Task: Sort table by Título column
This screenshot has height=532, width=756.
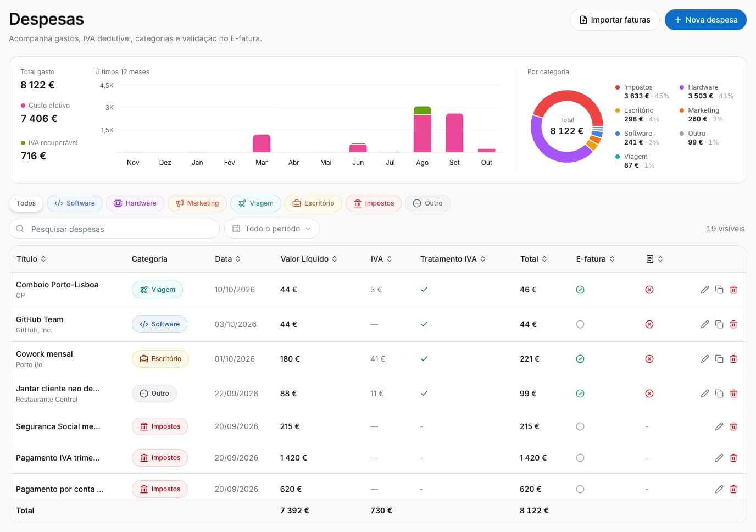Action: click(x=31, y=259)
